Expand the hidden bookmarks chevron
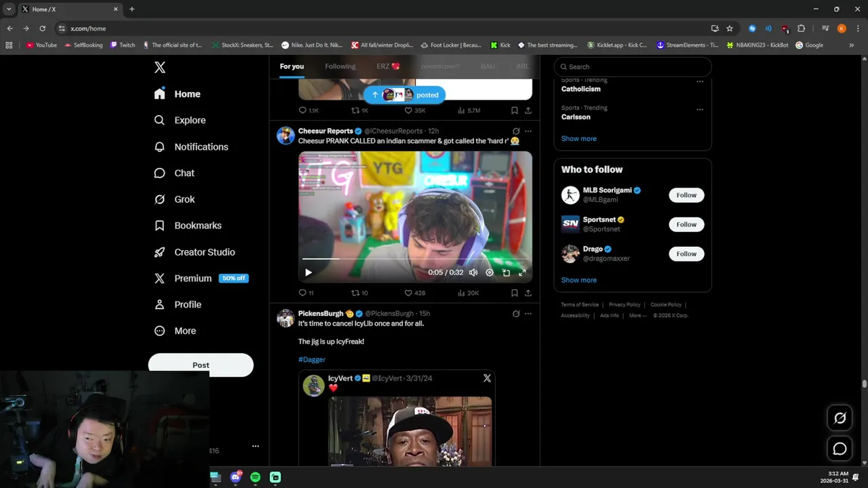This screenshot has height=488, width=868. pyautogui.click(x=852, y=45)
